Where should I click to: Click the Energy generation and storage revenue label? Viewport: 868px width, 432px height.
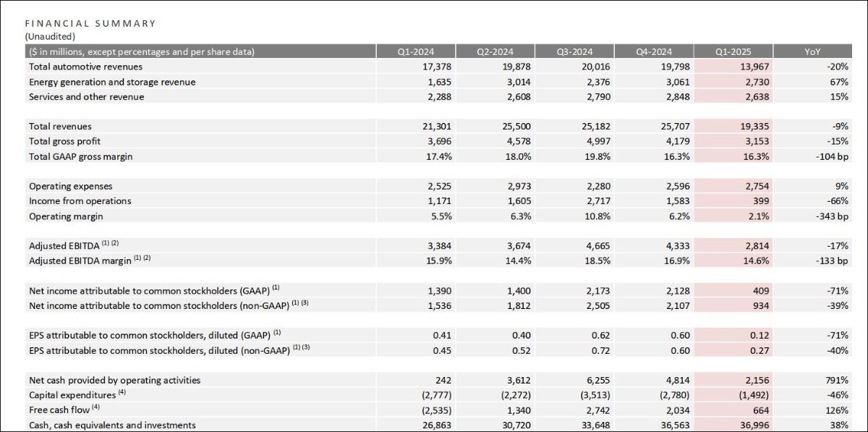point(112,82)
